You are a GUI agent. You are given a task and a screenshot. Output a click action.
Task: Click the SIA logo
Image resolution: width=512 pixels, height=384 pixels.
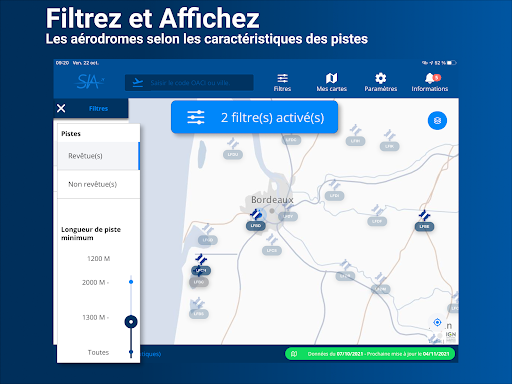[90, 81]
